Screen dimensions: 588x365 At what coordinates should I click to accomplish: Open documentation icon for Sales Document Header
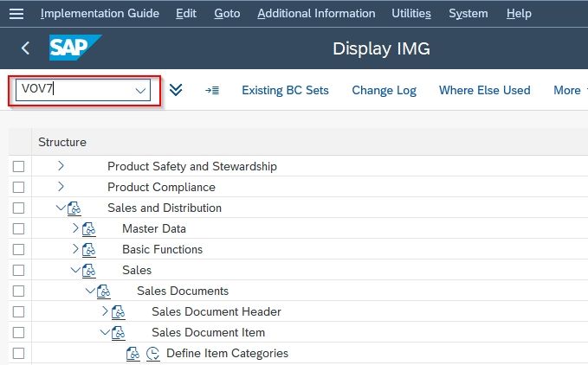coord(118,312)
